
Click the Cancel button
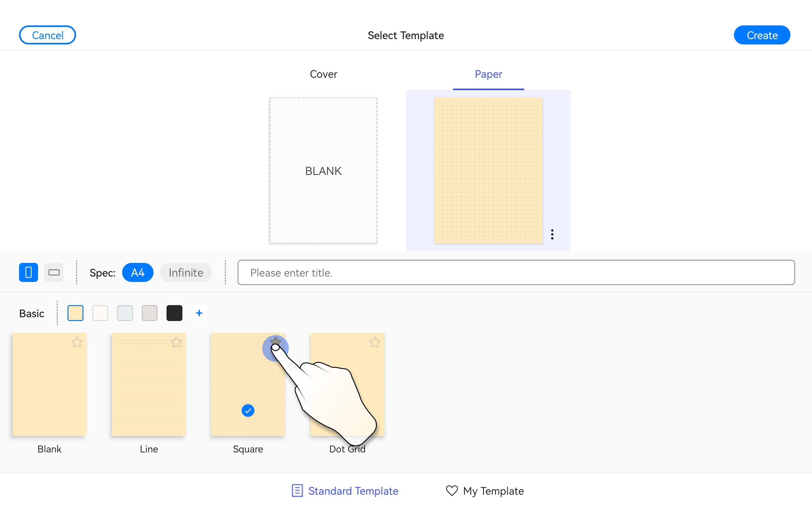coord(47,35)
